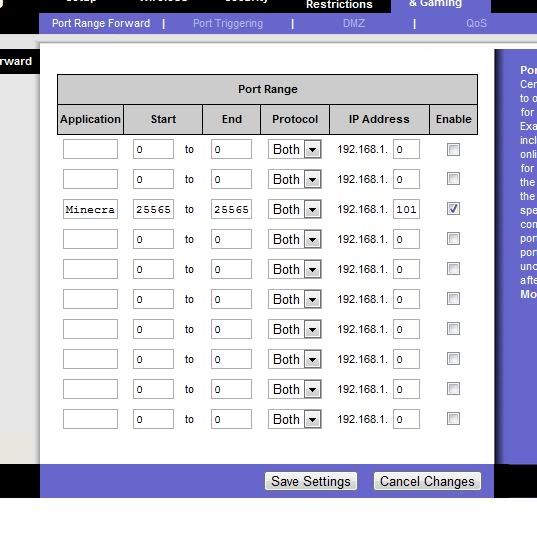Tick the Enable checkbox in the sixth row

[x=453, y=299]
